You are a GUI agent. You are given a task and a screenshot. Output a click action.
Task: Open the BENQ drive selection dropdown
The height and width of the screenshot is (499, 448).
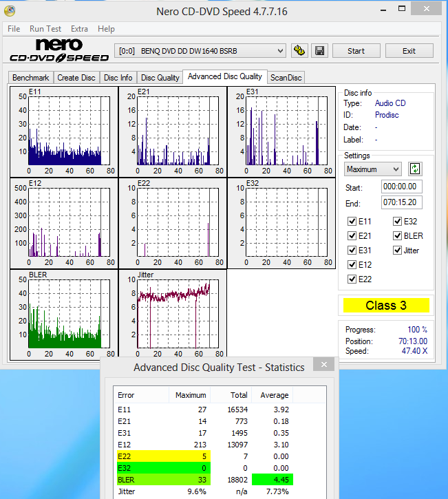[200, 51]
